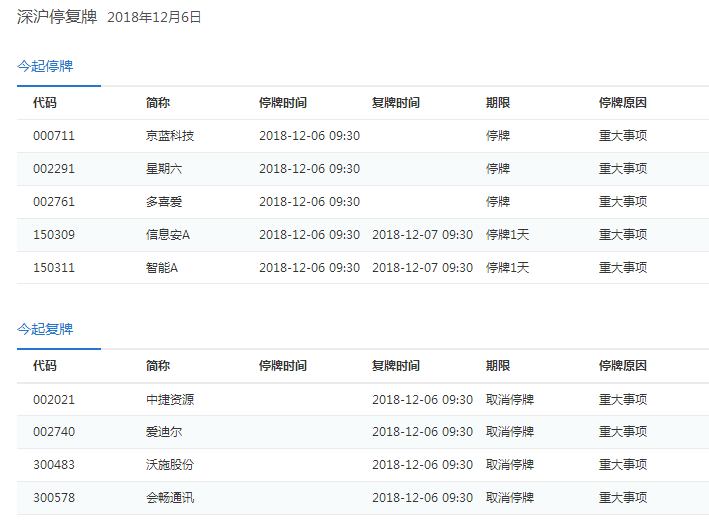Click stock code 150309
The width and height of the screenshot is (709, 520).
[x=54, y=235]
